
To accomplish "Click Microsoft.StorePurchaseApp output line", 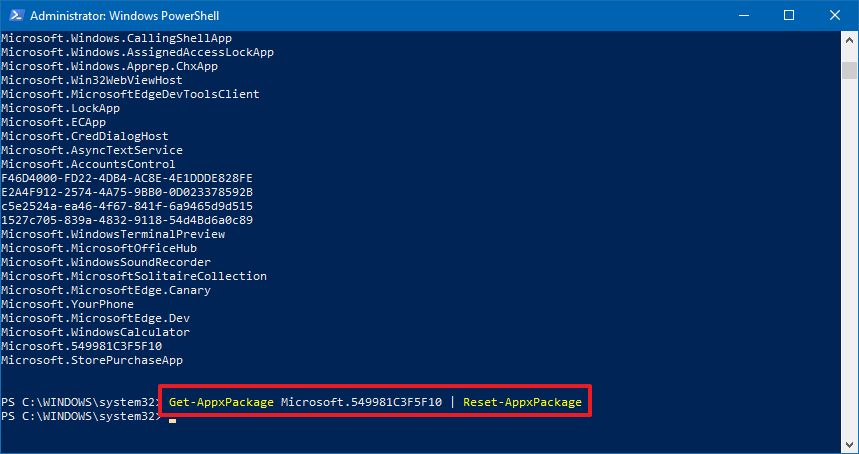I will [92, 360].
